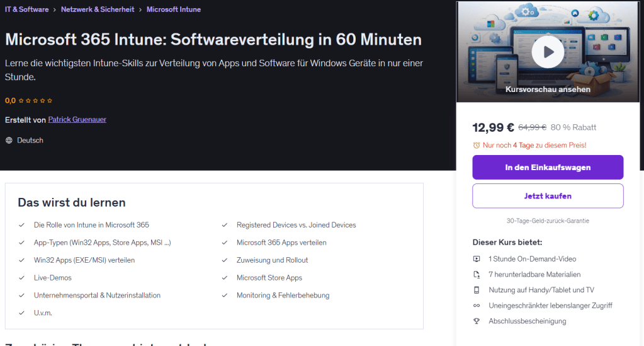
Task: Click the infinity lifetime access icon
Action: pyautogui.click(x=477, y=306)
